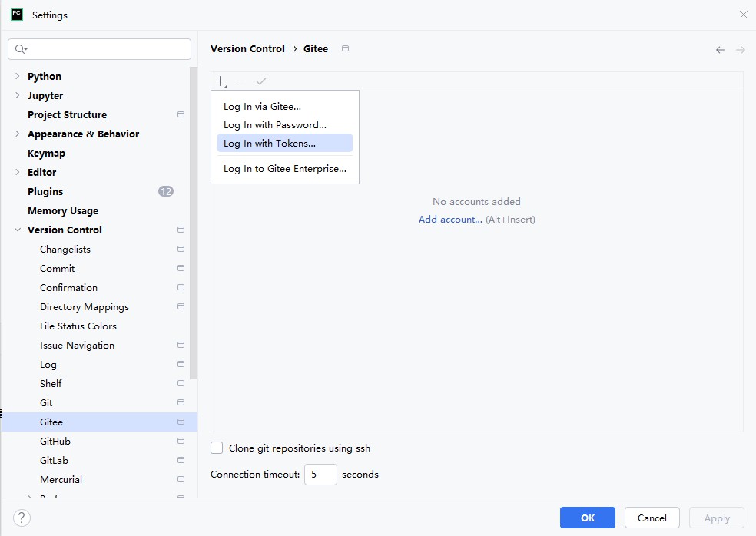Click the Version Control breadcrumb text
Viewport: 756px width, 536px height.
(x=248, y=48)
